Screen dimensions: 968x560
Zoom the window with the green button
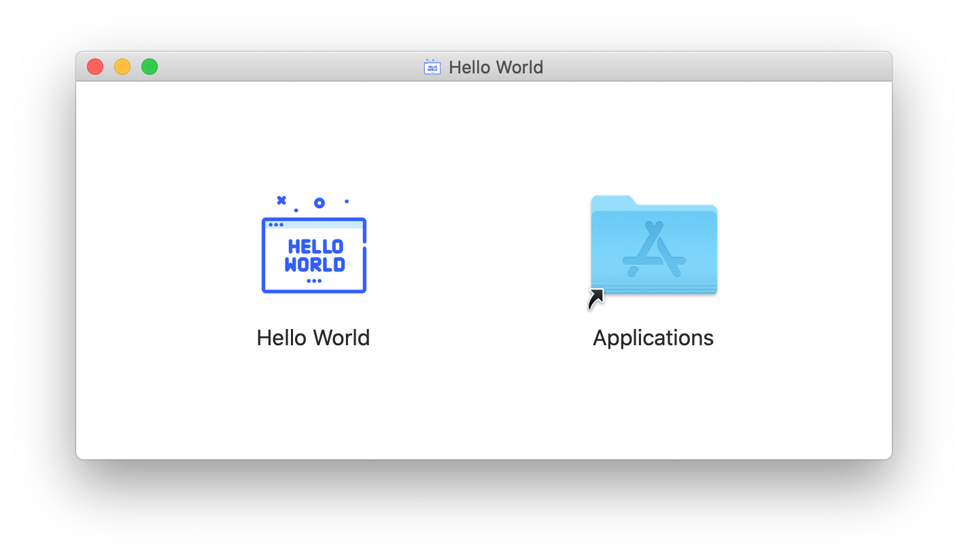150,67
